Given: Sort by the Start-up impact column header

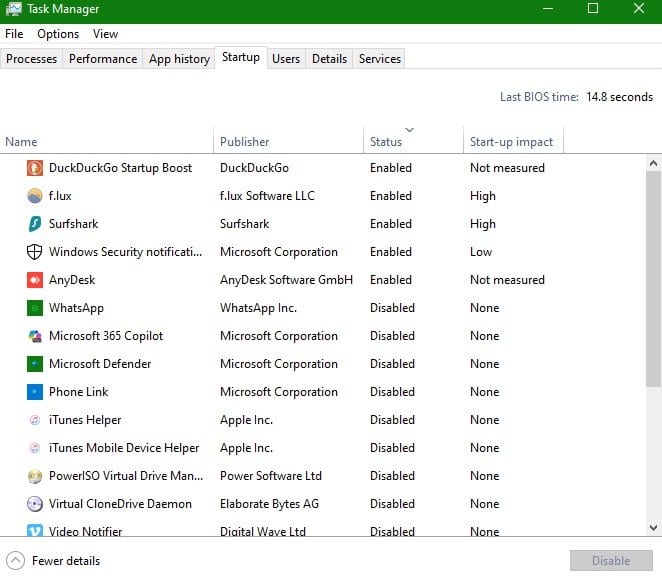Looking at the screenshot, I should pos(513,142).
